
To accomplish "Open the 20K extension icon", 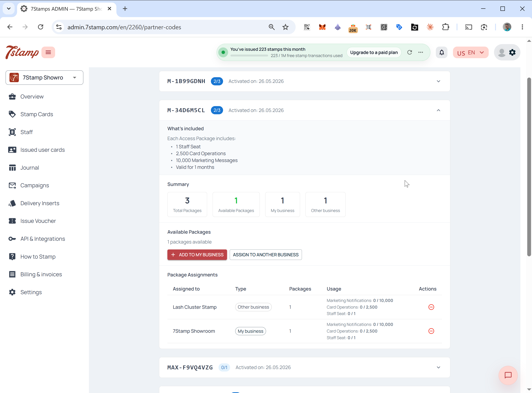I will tap(353, 28).
